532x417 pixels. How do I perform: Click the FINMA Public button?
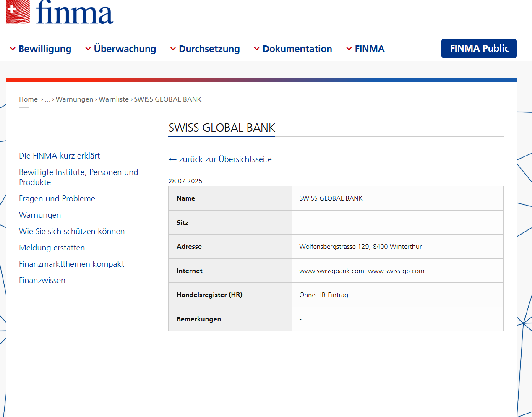point(479,49)
